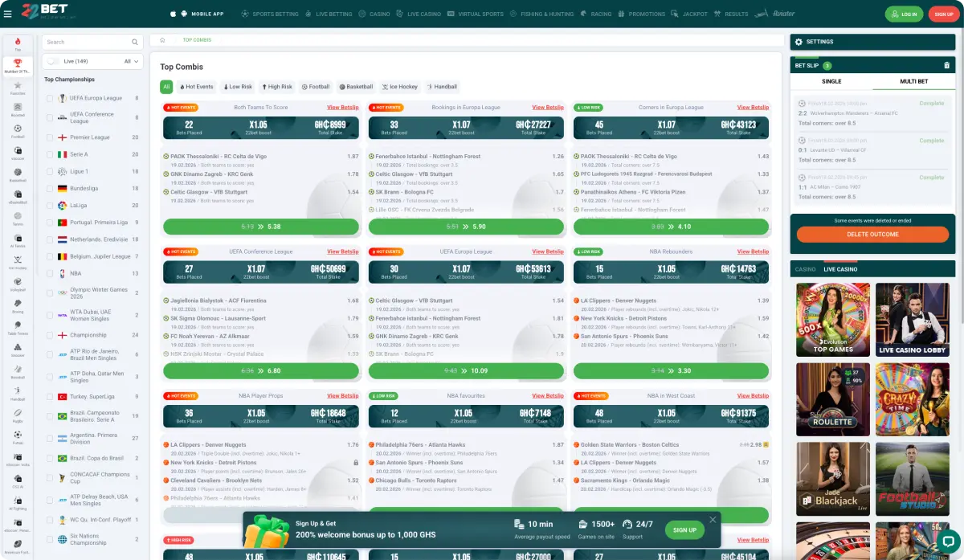Select Rugby icon in sports sidebar

tap(18, 414)
